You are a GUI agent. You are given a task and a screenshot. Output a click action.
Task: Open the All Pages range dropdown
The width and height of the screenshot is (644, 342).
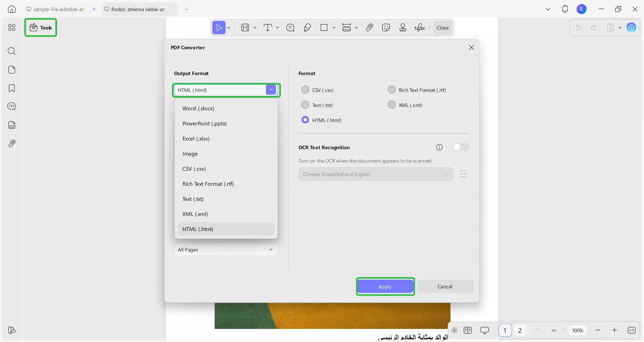click(x=226, y=249)
